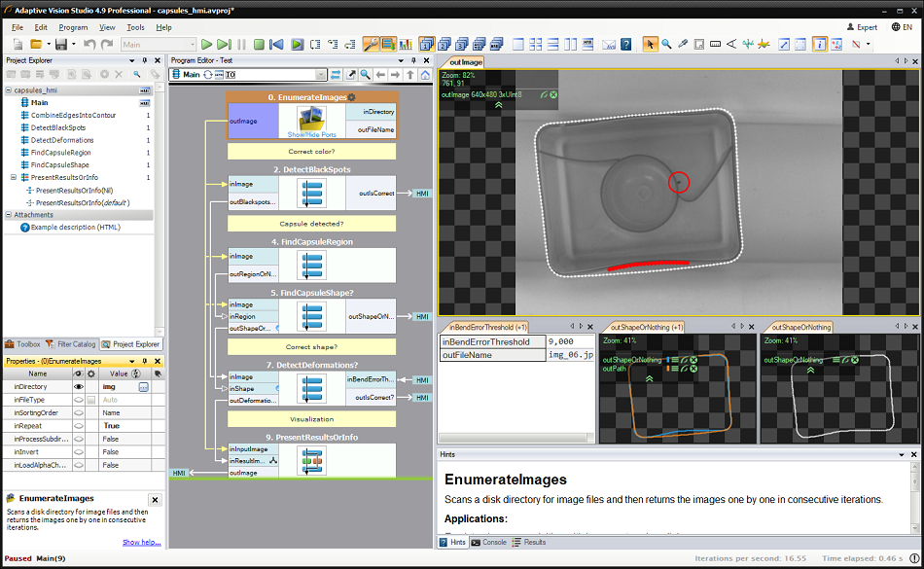Open the Main path dropdown in Program Editor
924x569 pixels.
pyautogui.click(x=320, y=74)
